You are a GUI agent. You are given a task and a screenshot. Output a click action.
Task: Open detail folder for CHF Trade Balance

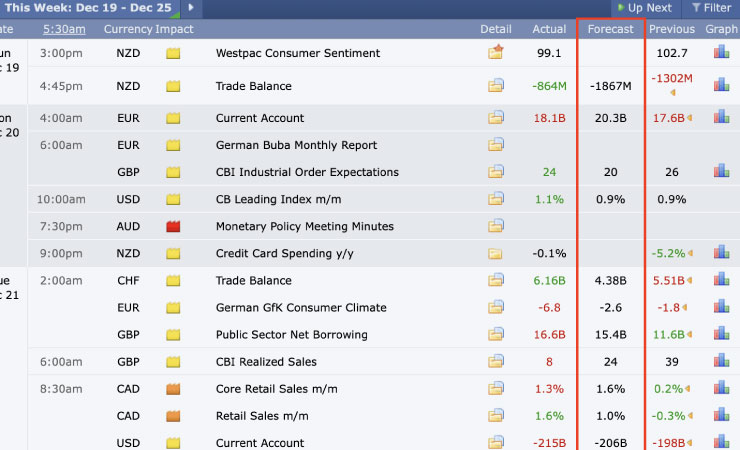[496, 280]
